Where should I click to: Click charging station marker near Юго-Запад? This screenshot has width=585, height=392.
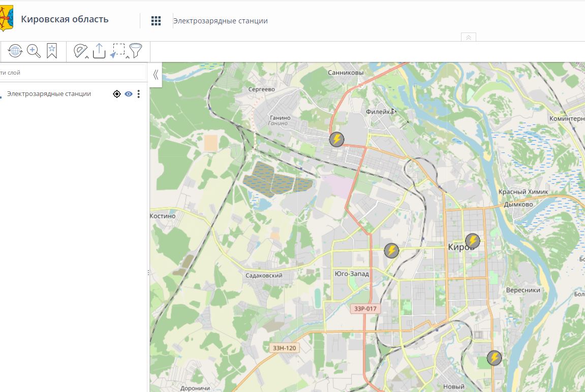tap(391, 250)
